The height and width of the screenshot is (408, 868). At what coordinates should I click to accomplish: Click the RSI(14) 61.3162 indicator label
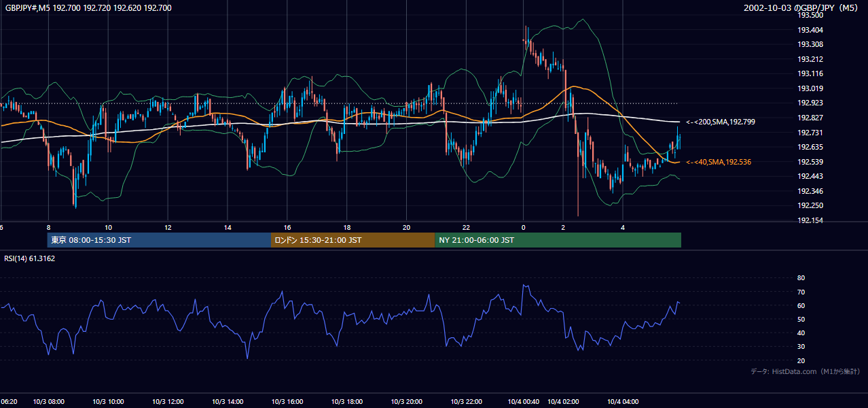30,258
